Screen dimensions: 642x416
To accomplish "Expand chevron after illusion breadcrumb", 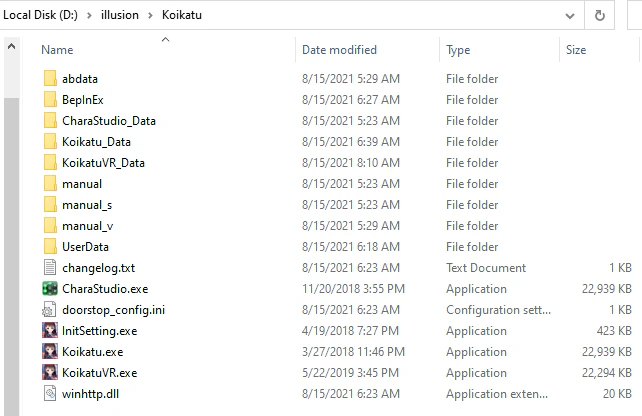I will (150, 16).
